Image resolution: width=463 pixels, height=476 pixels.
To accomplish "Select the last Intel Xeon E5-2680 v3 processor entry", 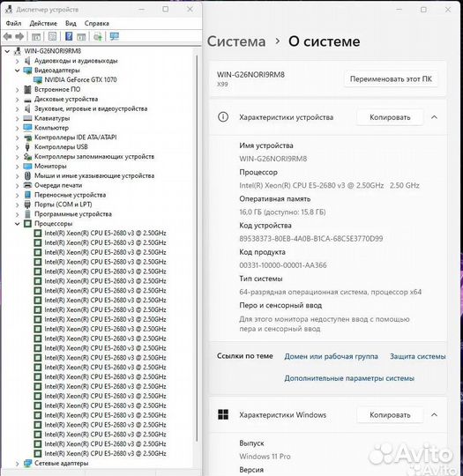I will click(105, 454).
